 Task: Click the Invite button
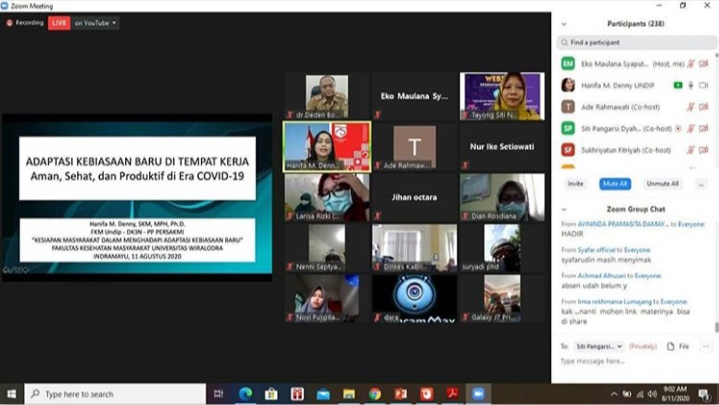[575, 184]
